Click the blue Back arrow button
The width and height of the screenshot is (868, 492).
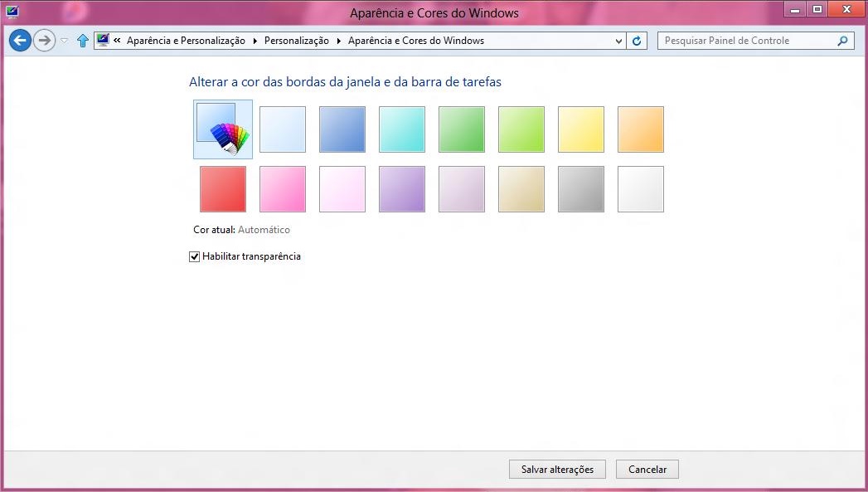20,41
